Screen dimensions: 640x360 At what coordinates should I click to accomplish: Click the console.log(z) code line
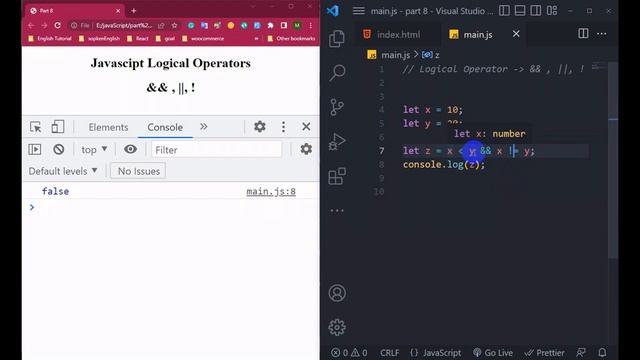click(x=444, y=164)
